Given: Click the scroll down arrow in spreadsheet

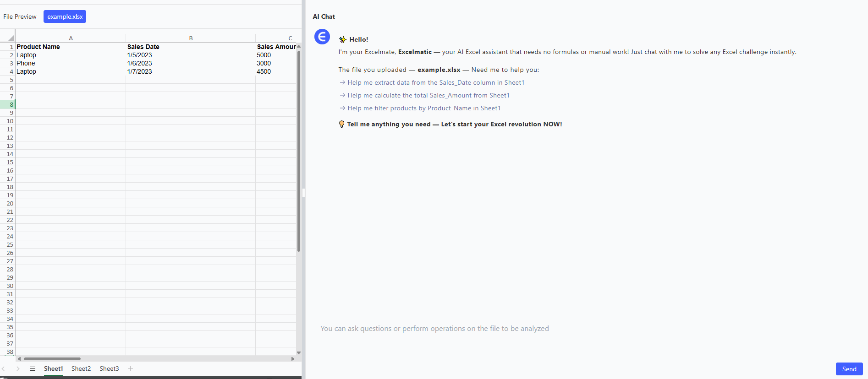Looking at the screenshot, I should tap(299, 353).
